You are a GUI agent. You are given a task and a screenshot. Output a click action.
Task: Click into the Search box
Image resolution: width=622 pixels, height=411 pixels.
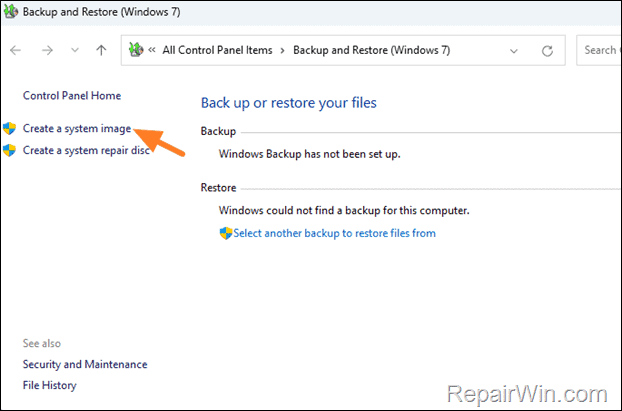pyautogui.click(x=599, y=50)
